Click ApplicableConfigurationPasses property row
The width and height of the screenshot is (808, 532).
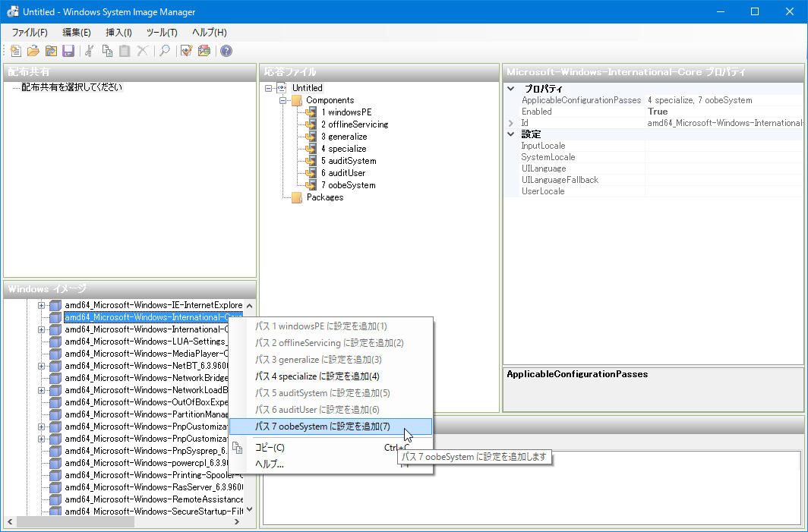coord(653,100)
